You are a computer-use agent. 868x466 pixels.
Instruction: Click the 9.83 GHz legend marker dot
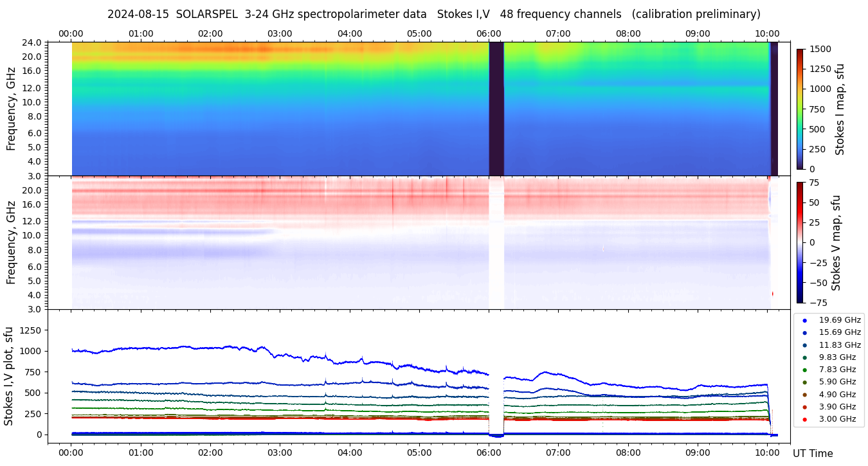804,357
